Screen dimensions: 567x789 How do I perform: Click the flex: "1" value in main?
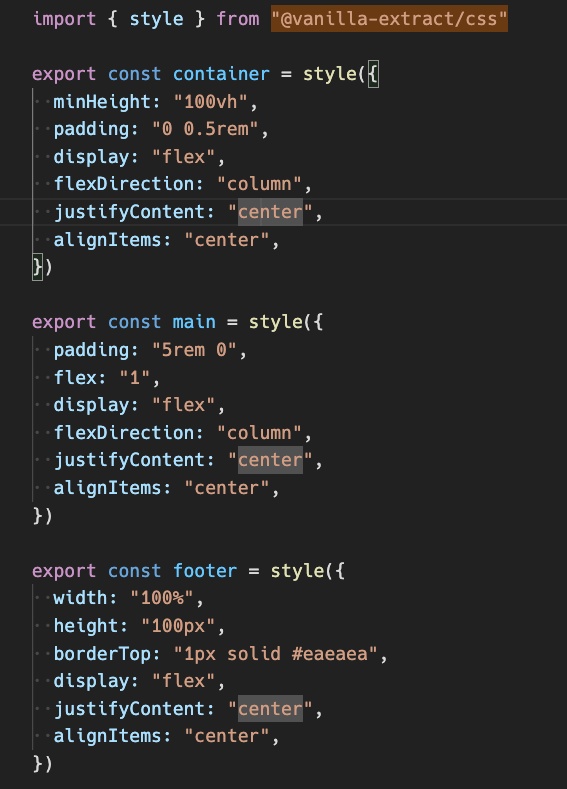[135, 377]
